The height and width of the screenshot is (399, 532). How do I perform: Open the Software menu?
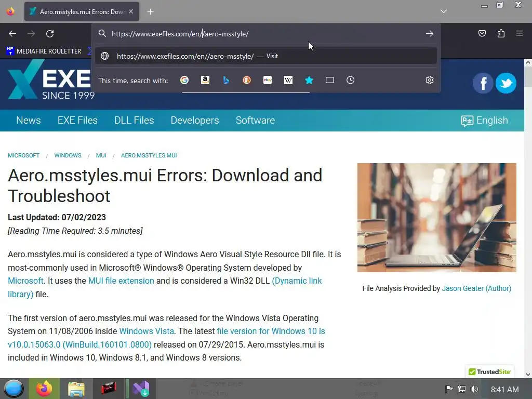click(255, 121)
